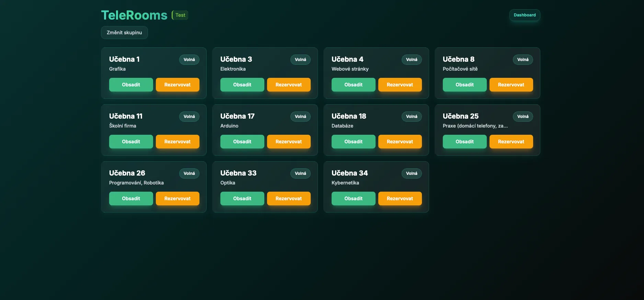The height and width of the screenshot is (300, 644).
Task: Reserve Učebna 1 Grafika room
Action: 177,85
